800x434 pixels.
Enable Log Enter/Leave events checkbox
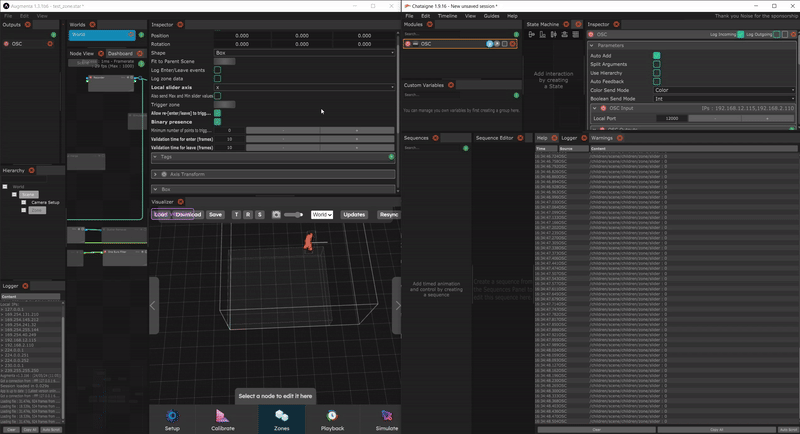click(218, 70)
